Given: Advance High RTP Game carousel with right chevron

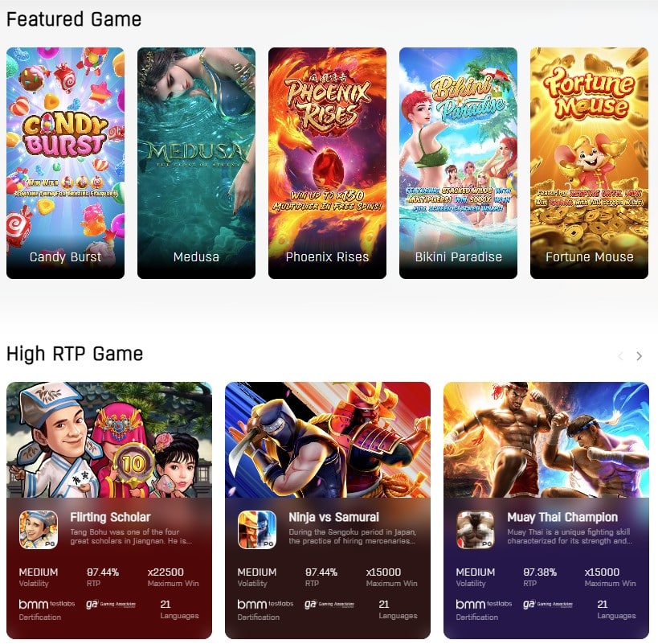Looking at the screenshot, I should (x=639, y=356).
